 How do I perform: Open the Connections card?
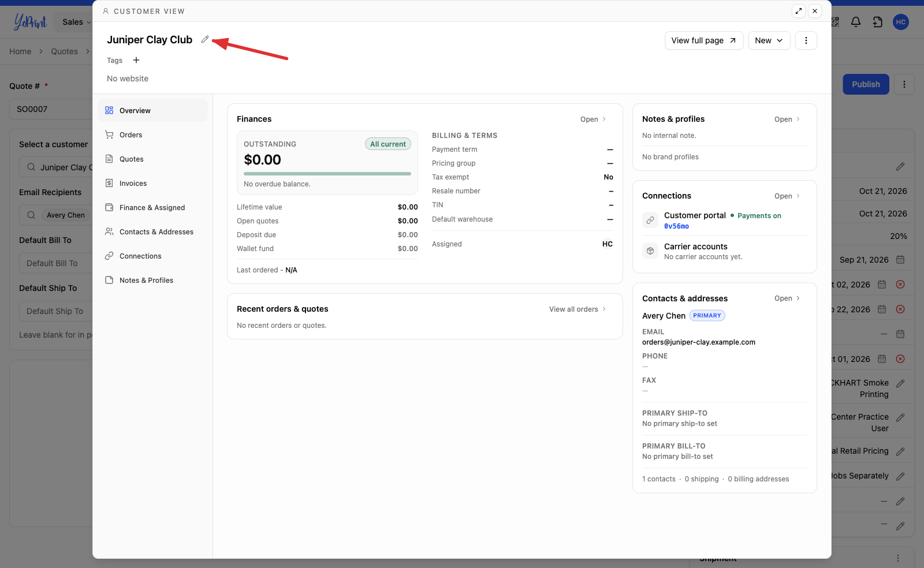[787, 196]
